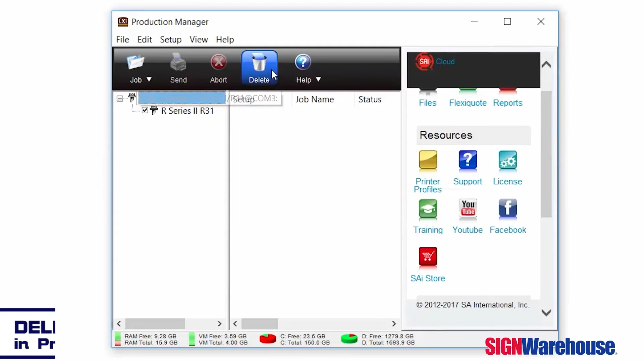
Task: Click the C: drive pie chart icon
Action: [268, 339]
